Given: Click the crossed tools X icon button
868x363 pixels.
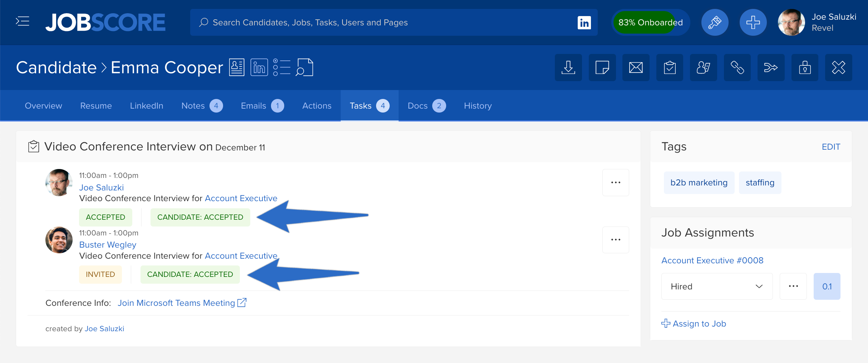Looking at the screenshot, I should (839, 68).
